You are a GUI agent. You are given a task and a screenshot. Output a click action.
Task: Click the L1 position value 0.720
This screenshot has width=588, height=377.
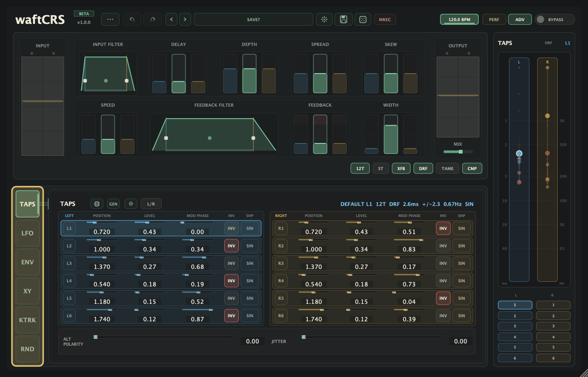(x=102, y=232)
